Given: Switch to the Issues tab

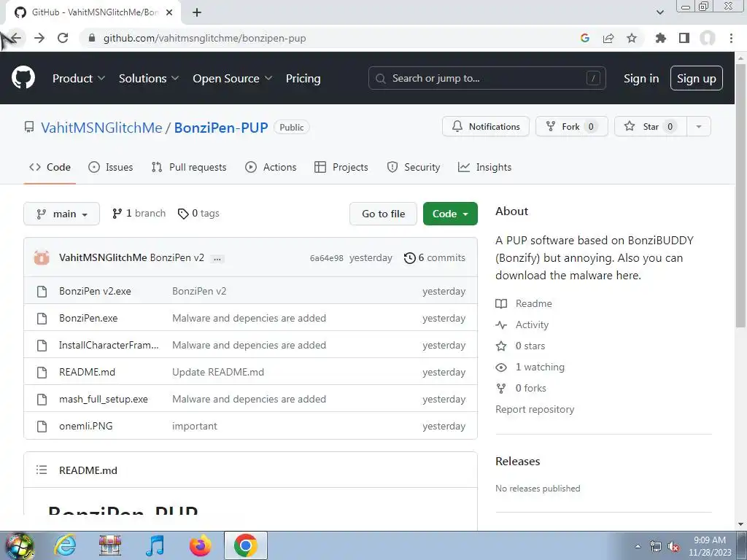Looking at the screenshot, I should click(x=111, y=167).
